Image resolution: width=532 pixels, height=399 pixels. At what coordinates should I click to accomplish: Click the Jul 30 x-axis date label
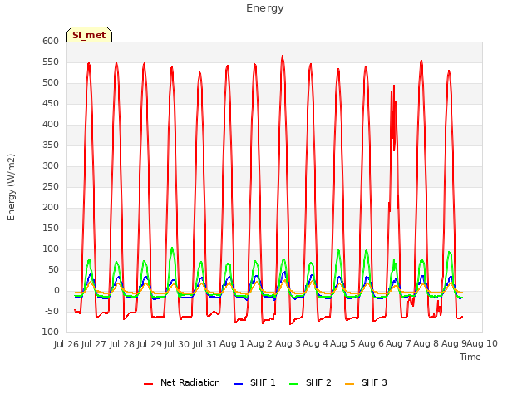pos(177,344)
